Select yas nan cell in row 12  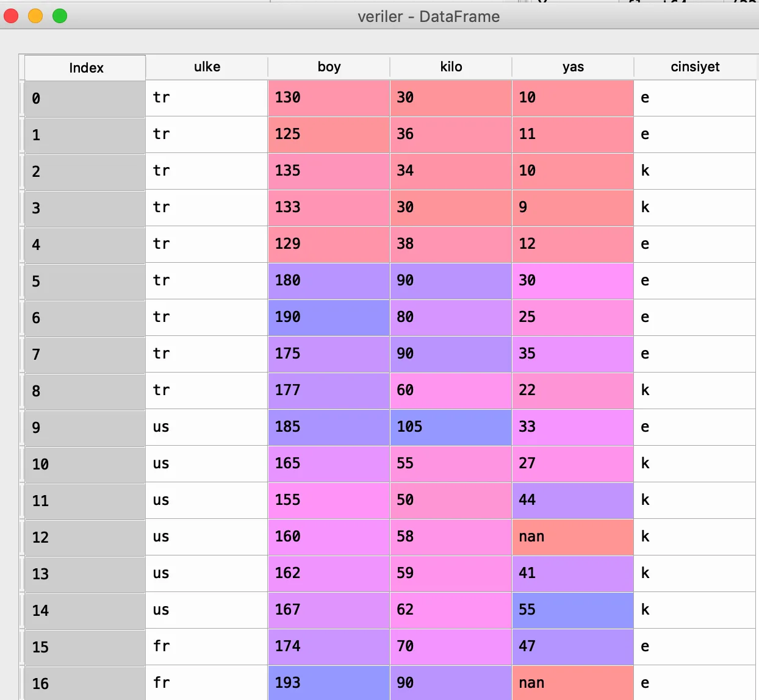[x=573, y=537]
